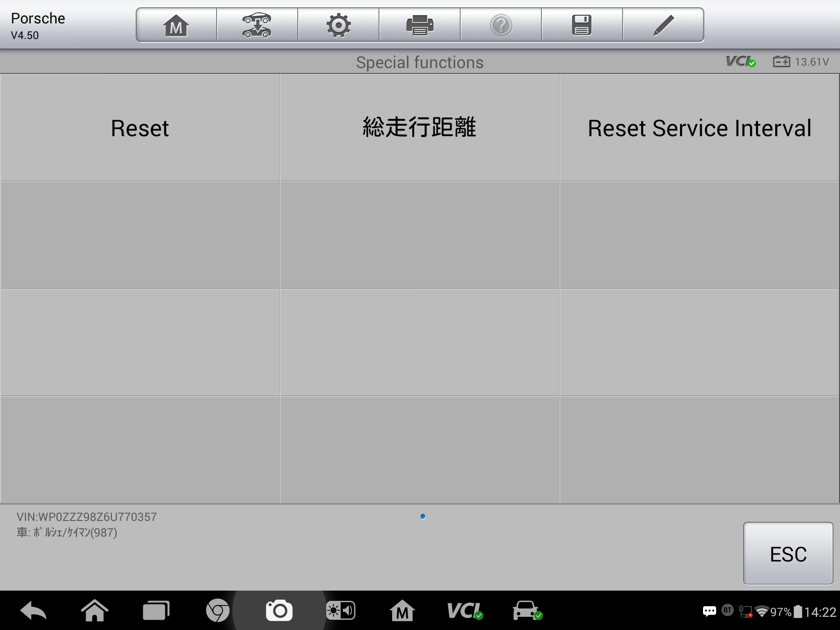Open message notification icon in status bar
840x630 pixels.
pyautogui.click(x=709, y=612)
